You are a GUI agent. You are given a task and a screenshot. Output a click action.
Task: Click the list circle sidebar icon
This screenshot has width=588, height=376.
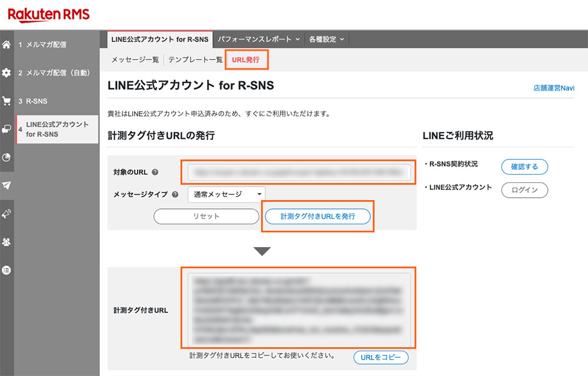[6, 270]
